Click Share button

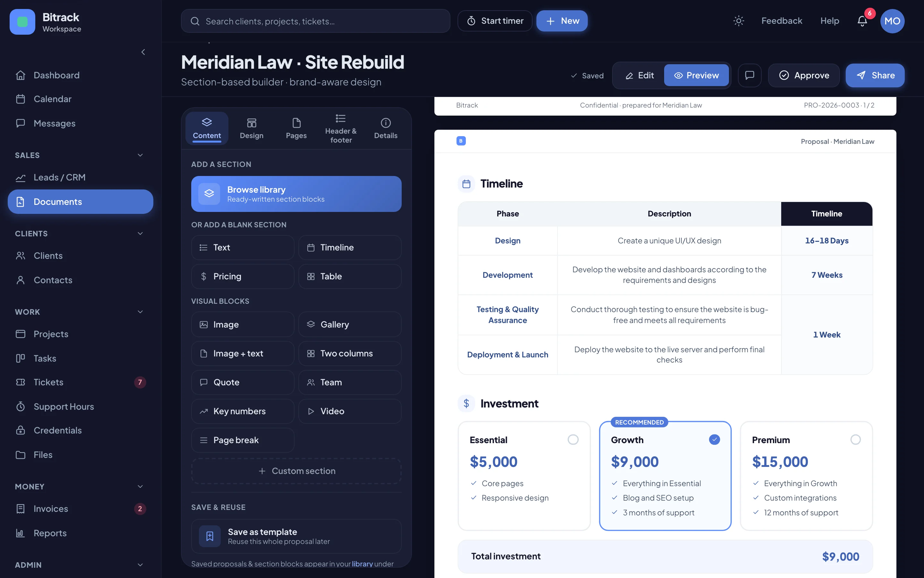point(875,75)
